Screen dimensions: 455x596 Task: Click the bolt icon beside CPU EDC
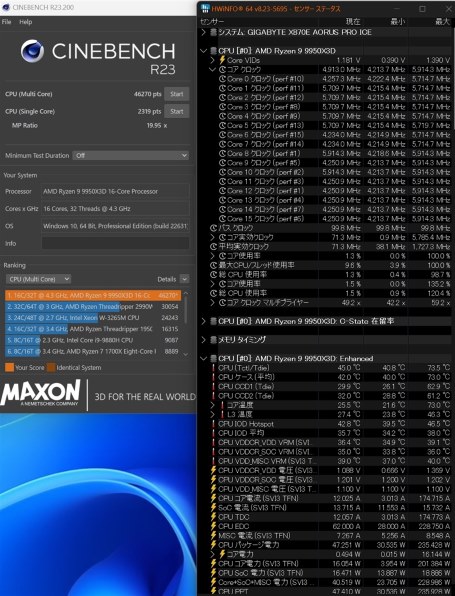pyautogui.click(x=213, y=526)
